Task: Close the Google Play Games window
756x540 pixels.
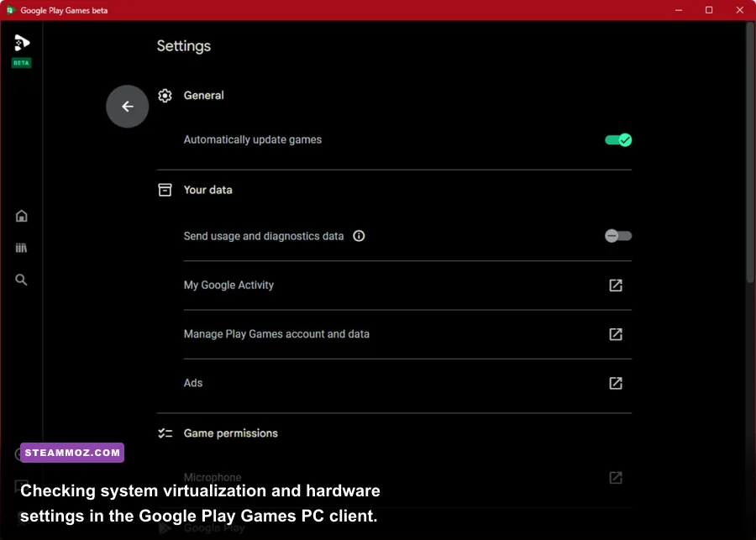Action: click(x=739, y=10)
